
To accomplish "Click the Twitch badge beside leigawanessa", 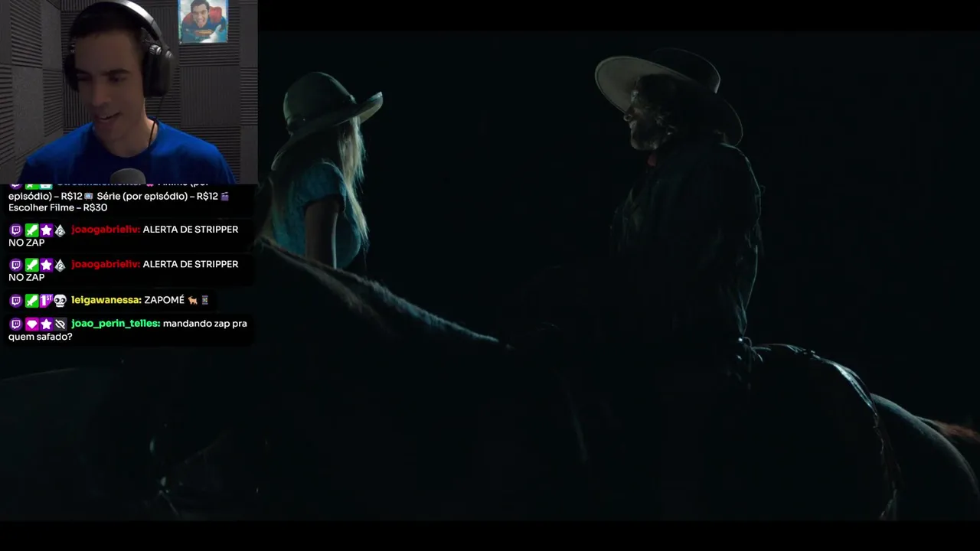I will click(x=16, y=301).
